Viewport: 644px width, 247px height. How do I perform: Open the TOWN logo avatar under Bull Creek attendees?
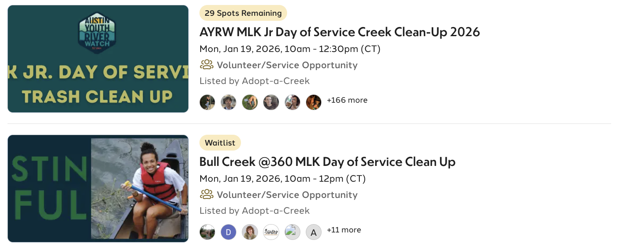pos(271,232)
